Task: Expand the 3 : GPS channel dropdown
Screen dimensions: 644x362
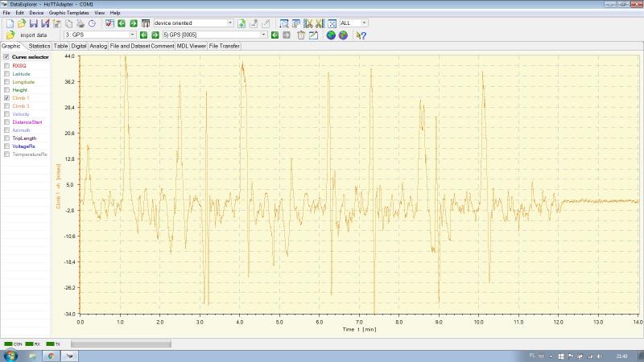Action: click(132, 35)
